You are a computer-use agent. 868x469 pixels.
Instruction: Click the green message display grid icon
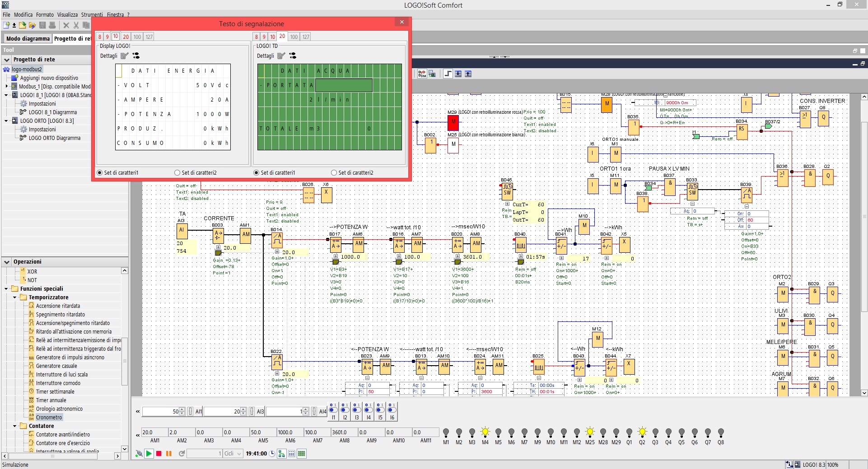[x=302, y=454]
